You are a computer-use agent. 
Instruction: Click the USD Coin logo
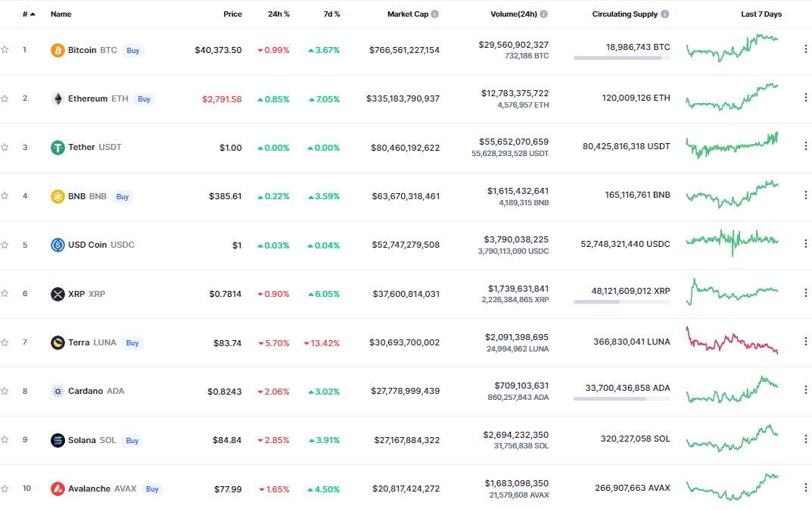pyautogui.click(x=58, y=245)
